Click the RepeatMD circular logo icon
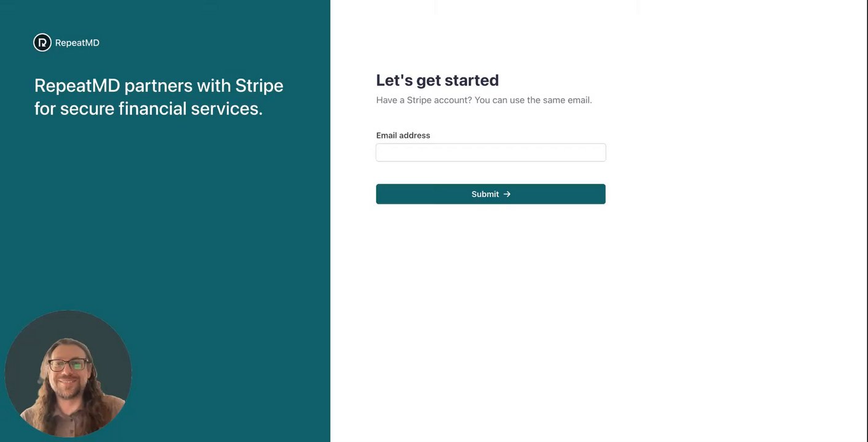The width and height of the screenshot is (868, 442). (x=42, y=42)
